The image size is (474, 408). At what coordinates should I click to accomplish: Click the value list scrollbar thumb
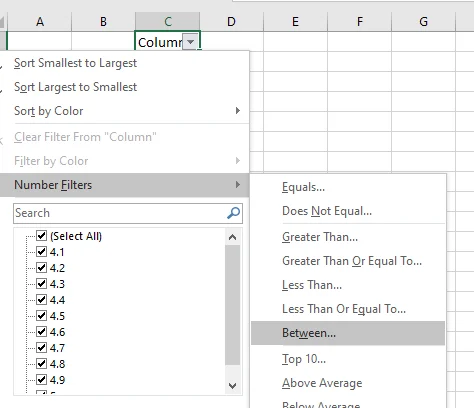tap(233, 305)
